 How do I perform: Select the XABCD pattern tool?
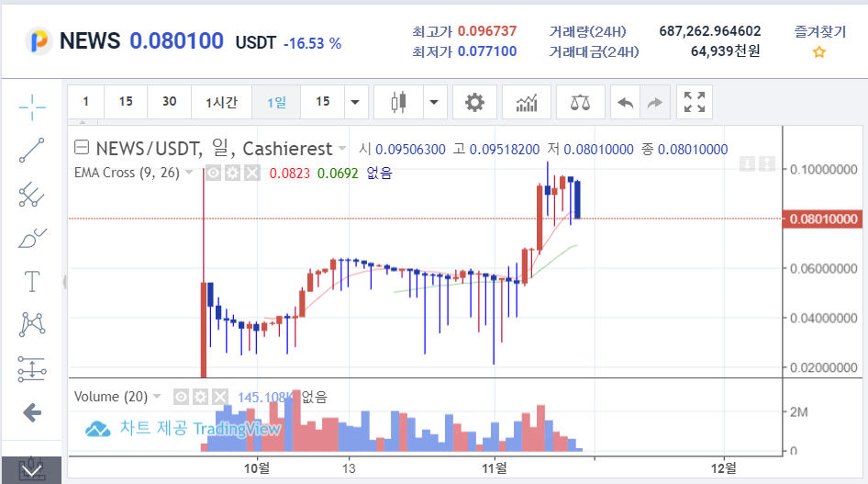(x=32, y=324)
